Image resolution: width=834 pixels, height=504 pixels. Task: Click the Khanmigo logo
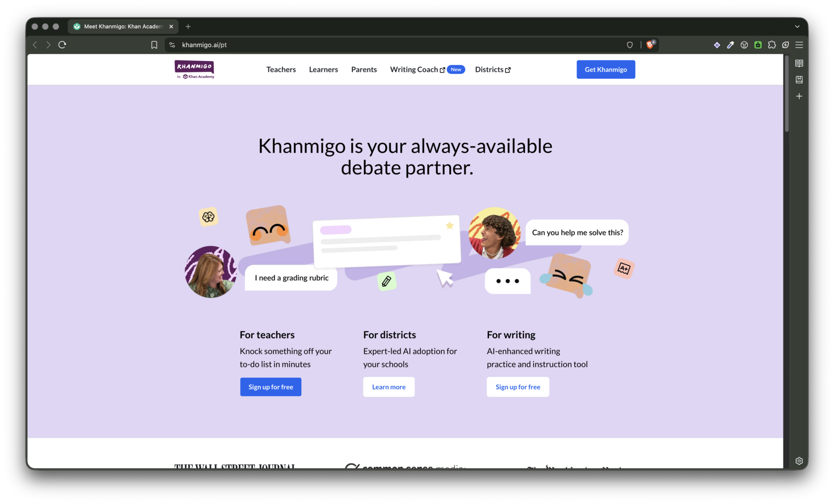(194, 69)
